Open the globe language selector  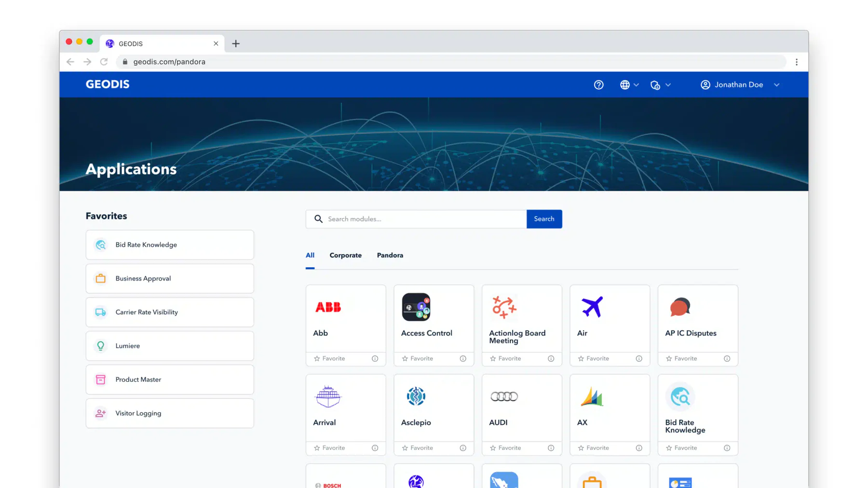pyautogui.click(x=625, y=85)
